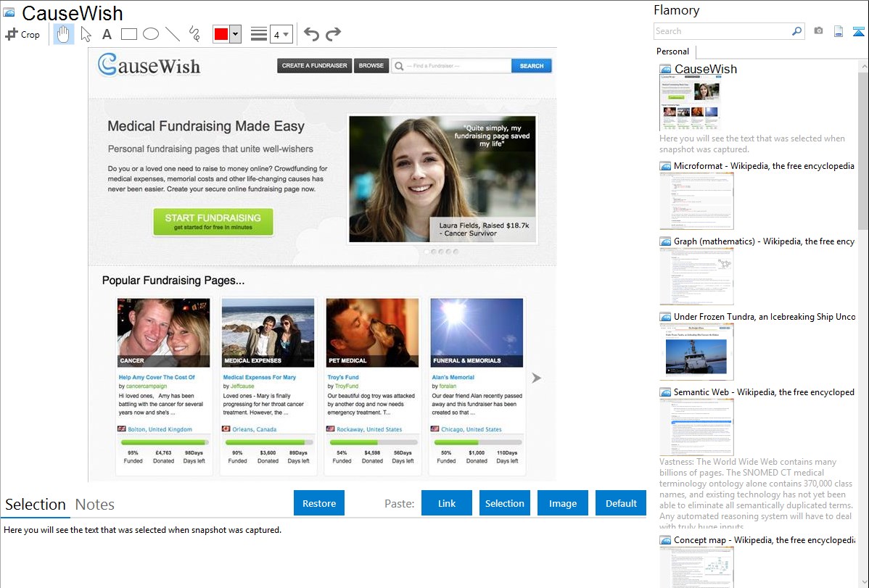The image size is (869, 588).
Task: Switch to the Selection tab
Action: point(35,505)
